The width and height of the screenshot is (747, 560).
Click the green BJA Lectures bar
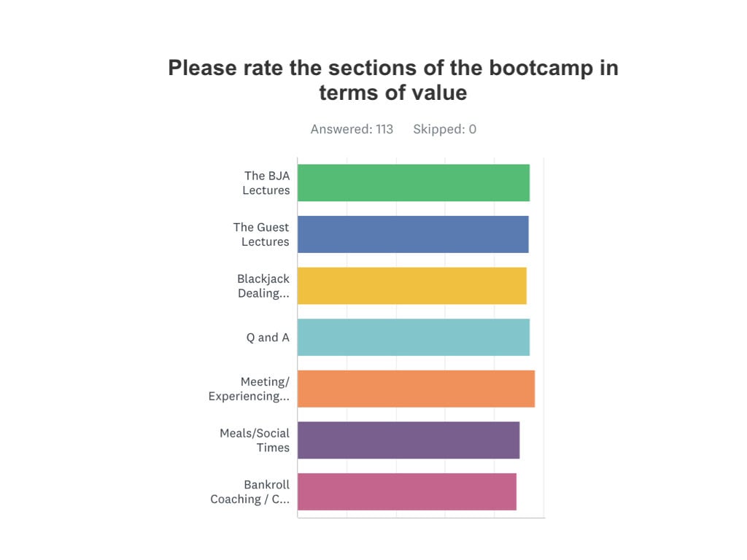tap(414, 183)
